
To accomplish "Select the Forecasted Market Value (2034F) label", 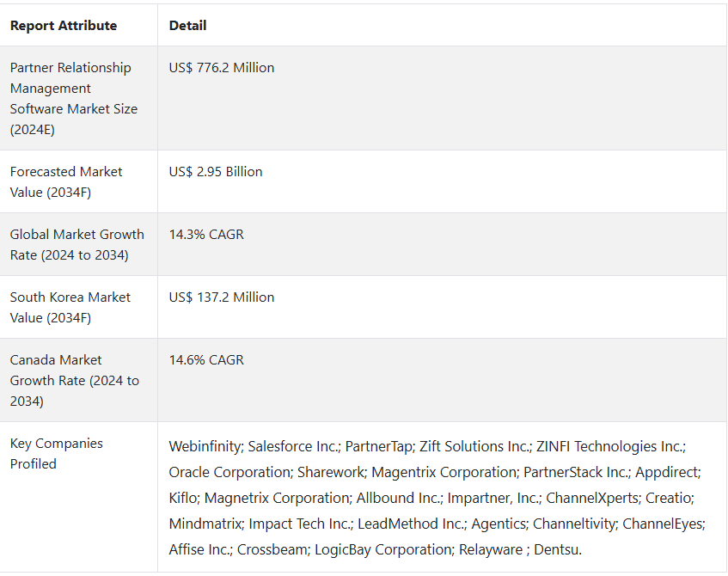I will tap(66, 182).
